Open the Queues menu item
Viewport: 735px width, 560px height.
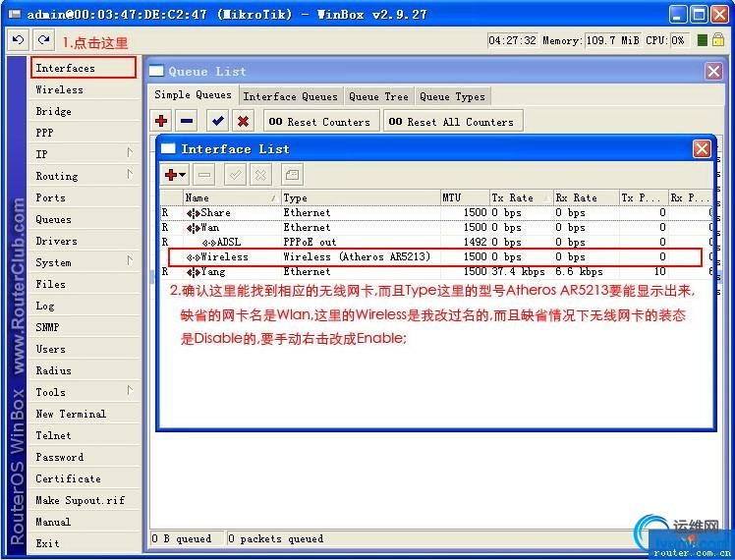coord(85,219)
